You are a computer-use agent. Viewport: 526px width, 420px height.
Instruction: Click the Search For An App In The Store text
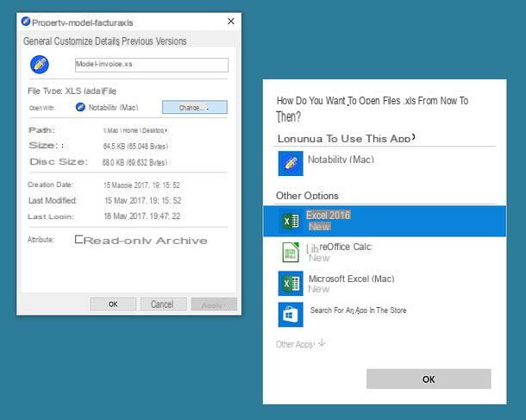click(x=358, y=310)
